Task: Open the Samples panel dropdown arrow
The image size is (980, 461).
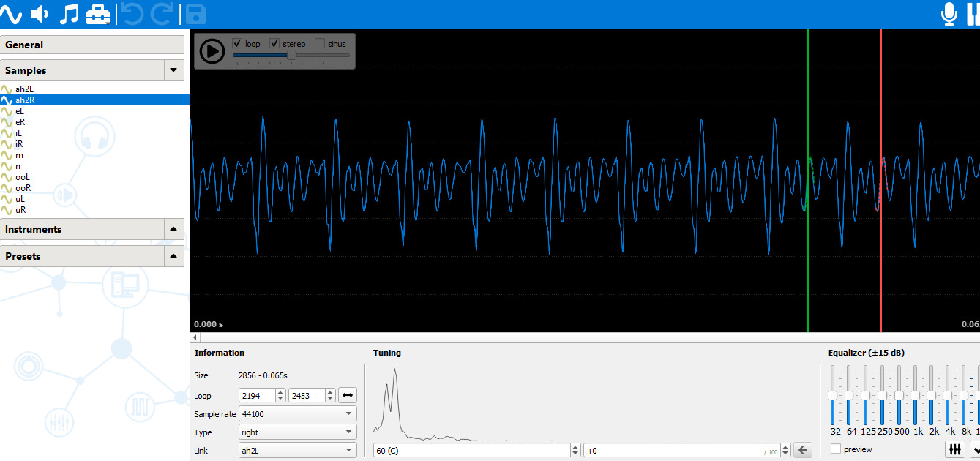Action: (174, 70)
